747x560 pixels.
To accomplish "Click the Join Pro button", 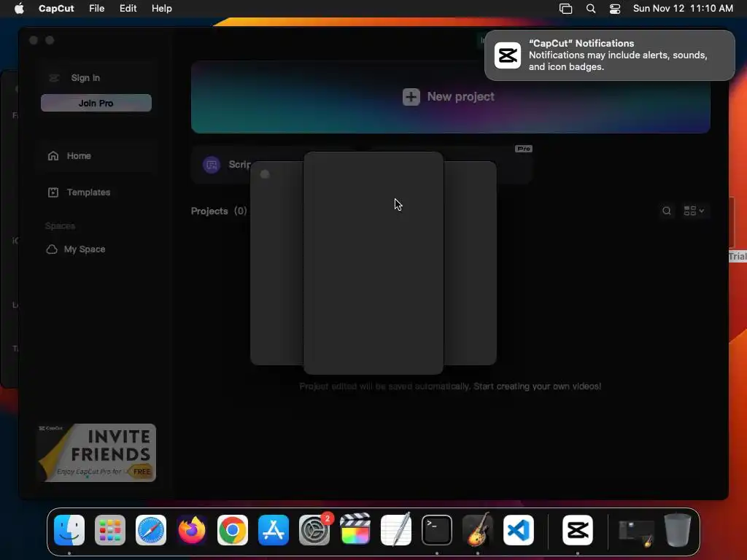I will tap(96, 103).
